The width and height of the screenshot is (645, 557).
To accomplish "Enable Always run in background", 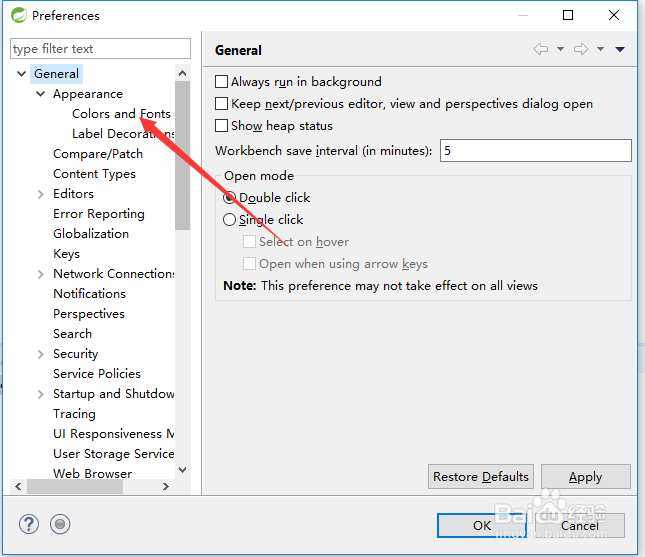I will (x=222, y=81).
